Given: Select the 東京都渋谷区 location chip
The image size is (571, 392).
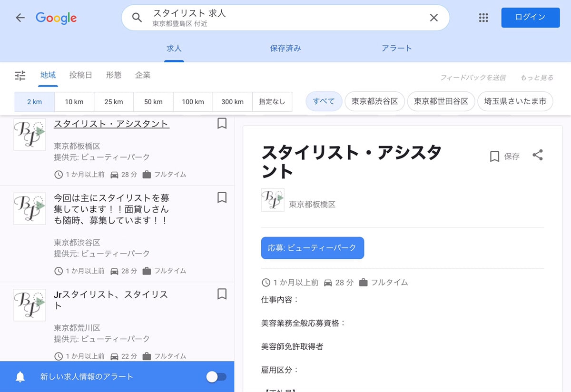Looking at the screenshot, I should (374, 101).
